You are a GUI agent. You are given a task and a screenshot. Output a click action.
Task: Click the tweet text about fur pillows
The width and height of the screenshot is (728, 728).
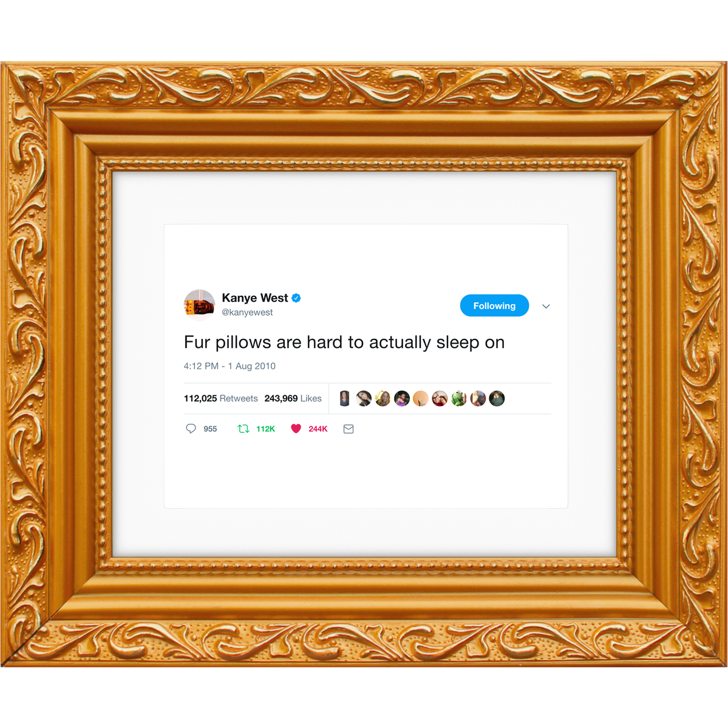tap(344, 342)
